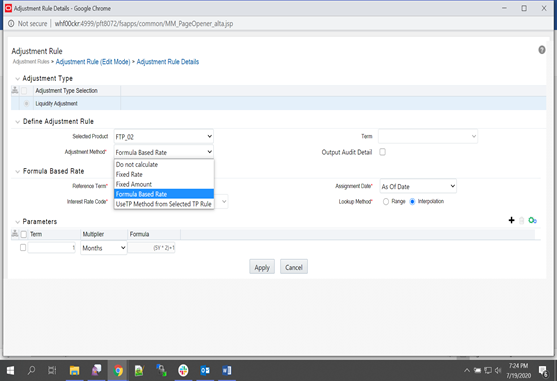Open the notification center icon
Screen dimensions: 557x381
click(x=543, y=371)
